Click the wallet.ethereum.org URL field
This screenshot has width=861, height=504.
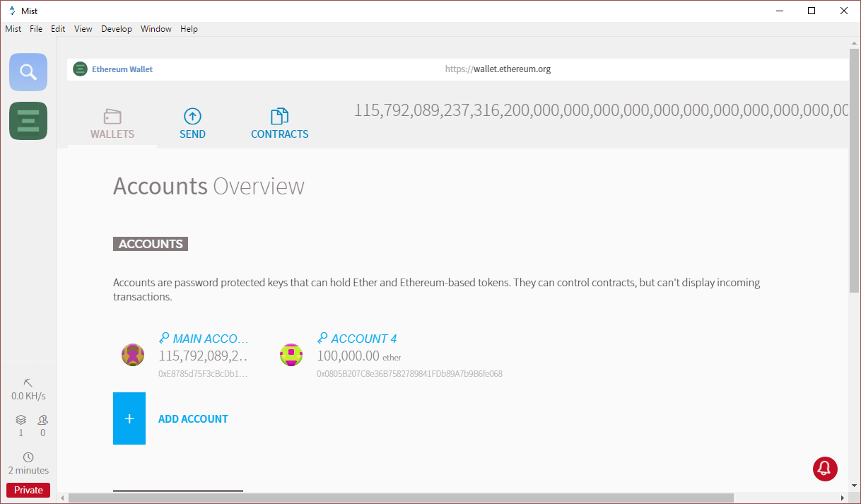tap(498, 69)
